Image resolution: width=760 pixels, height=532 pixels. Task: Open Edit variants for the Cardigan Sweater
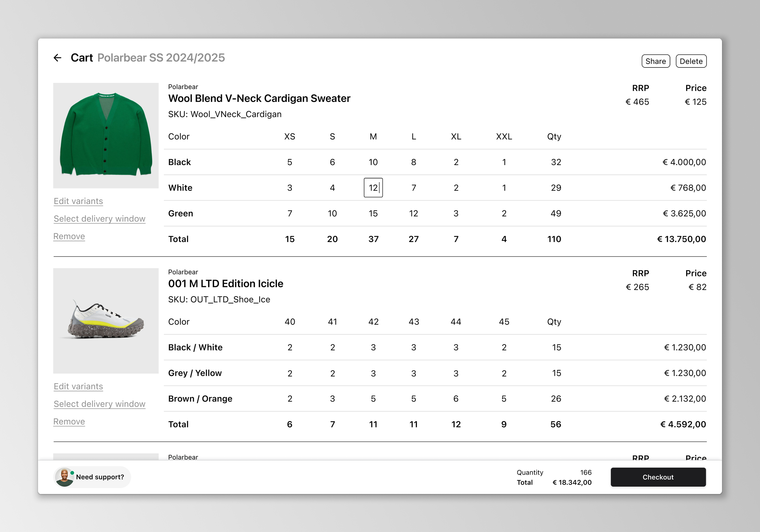pyautogui.click(x=78, y=201)
